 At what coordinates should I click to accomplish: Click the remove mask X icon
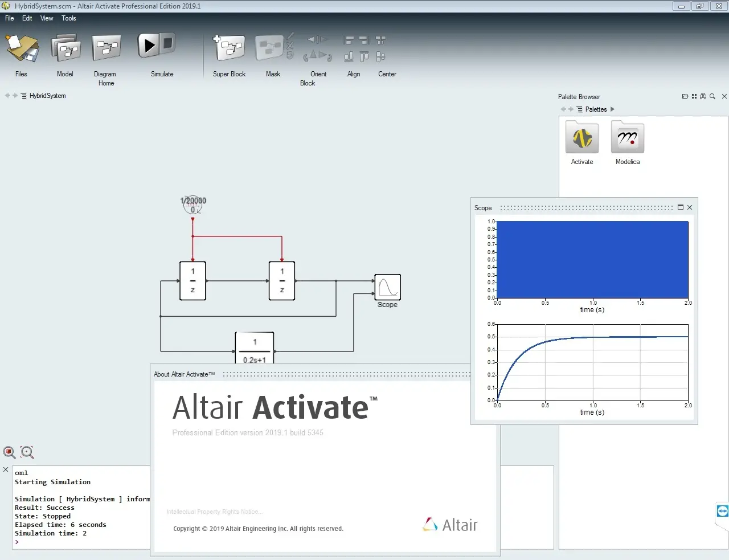[290, 46]
